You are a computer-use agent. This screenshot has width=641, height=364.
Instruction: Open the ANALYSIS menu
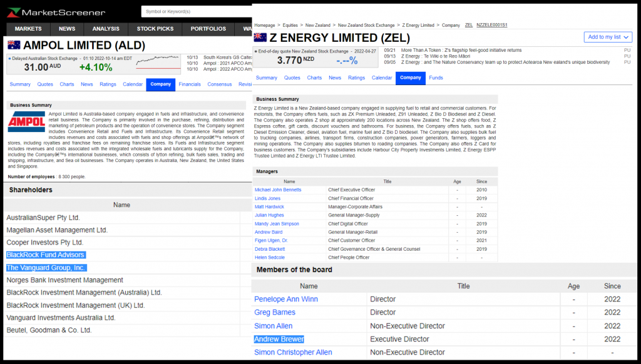coord(106,29)
